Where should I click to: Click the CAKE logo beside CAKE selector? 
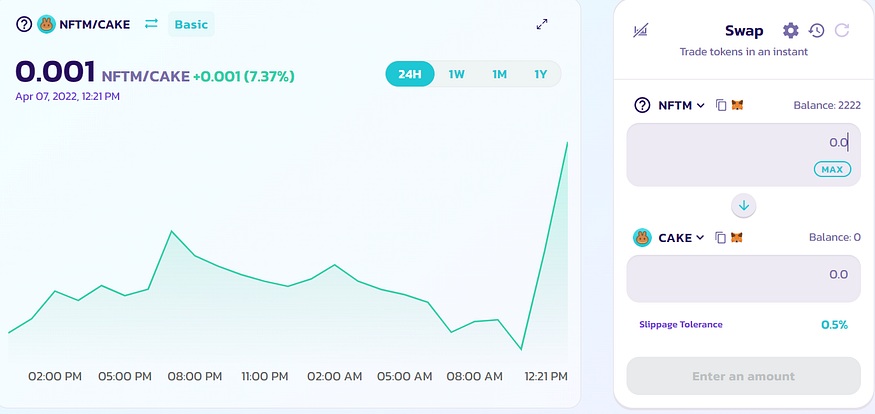[x=642, y=238]
